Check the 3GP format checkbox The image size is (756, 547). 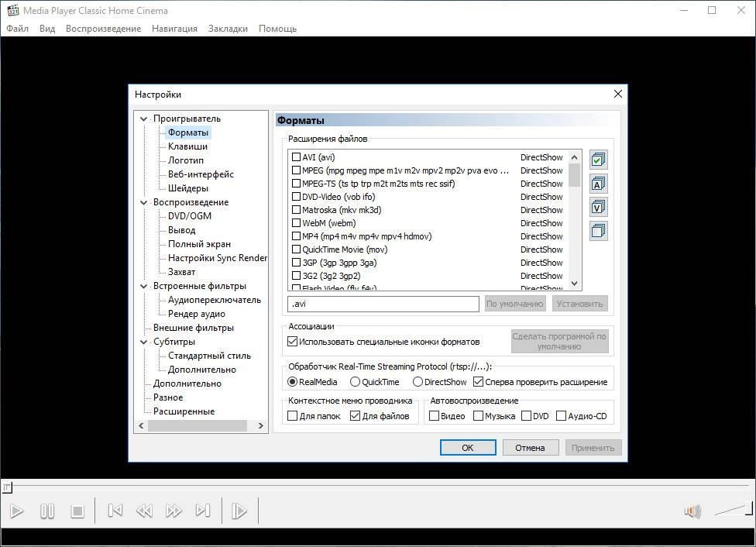tap(296, 263)
